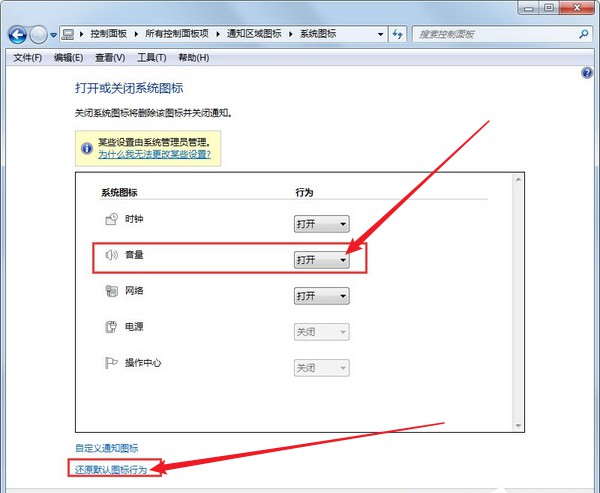
Task: Click the Action Center flag icon
Action: pyautogui.click(x=112, y=364)
